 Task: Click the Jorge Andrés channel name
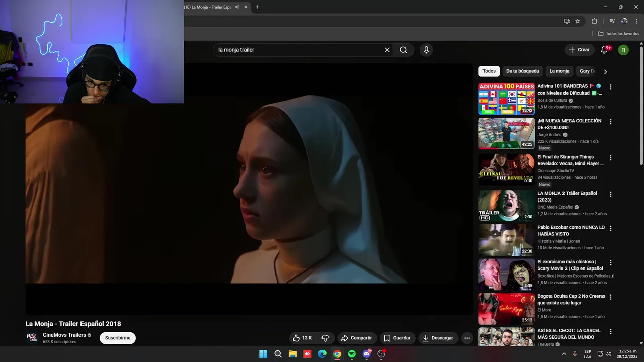point(549,135)
